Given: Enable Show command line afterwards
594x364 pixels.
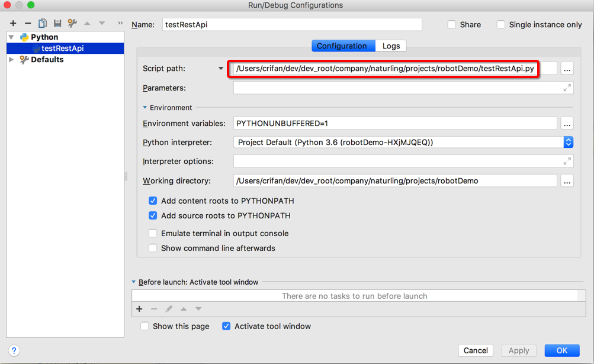Looking at the screenshot, I should click(153, 248).
